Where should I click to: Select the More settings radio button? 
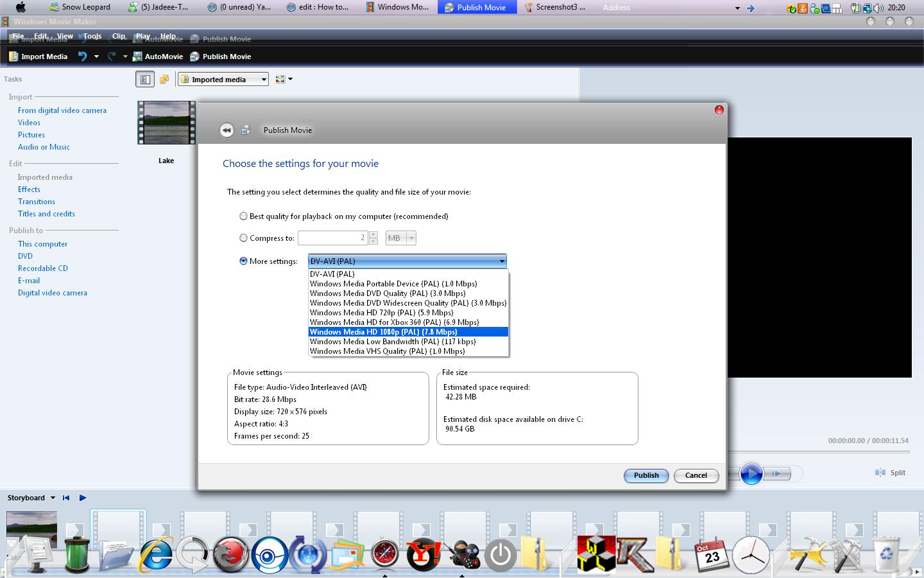tap(243, 261)
